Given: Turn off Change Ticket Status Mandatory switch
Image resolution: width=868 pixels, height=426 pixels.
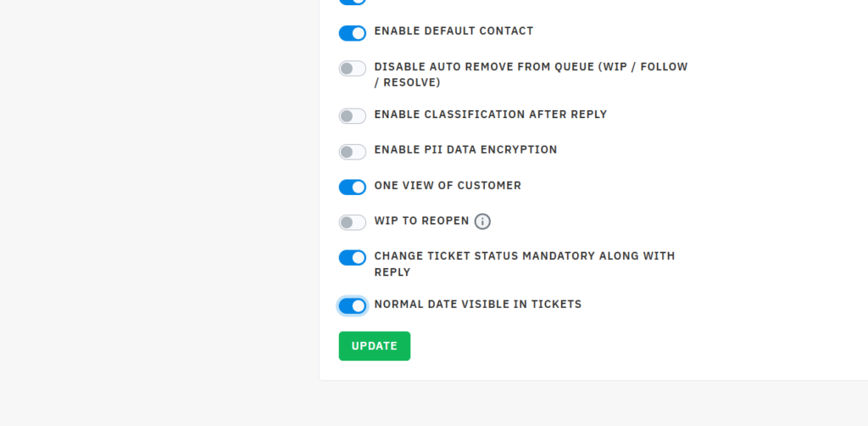Looking at the screenshot, I should pos(353,258).
